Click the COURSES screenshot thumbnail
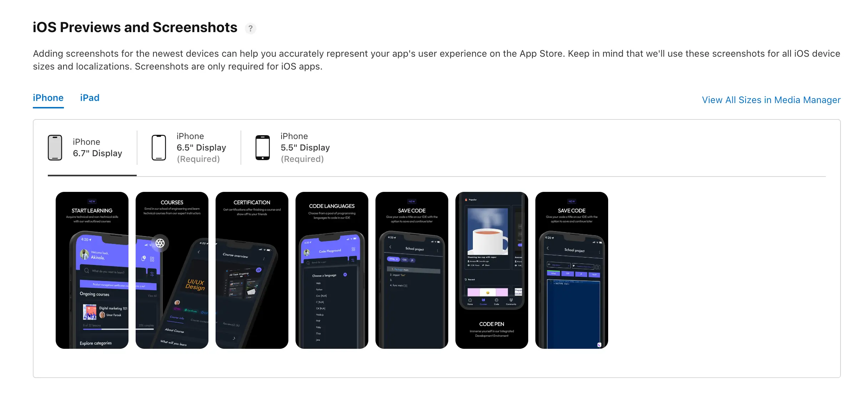The image size is (868, 398). tap(172, 270)
